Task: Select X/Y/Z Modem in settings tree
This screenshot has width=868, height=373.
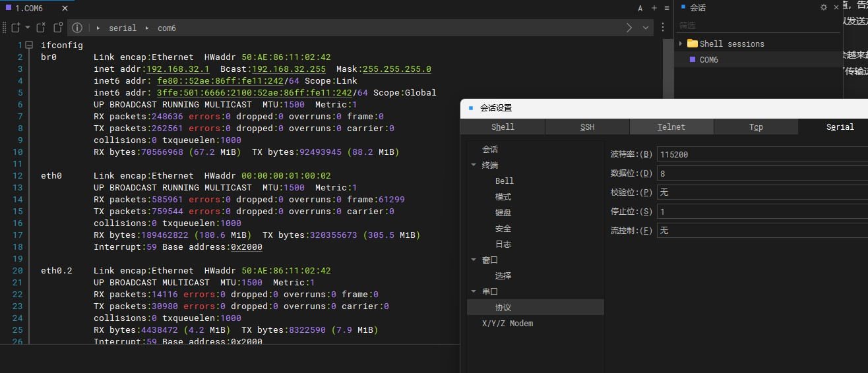Action: [507, 323]
